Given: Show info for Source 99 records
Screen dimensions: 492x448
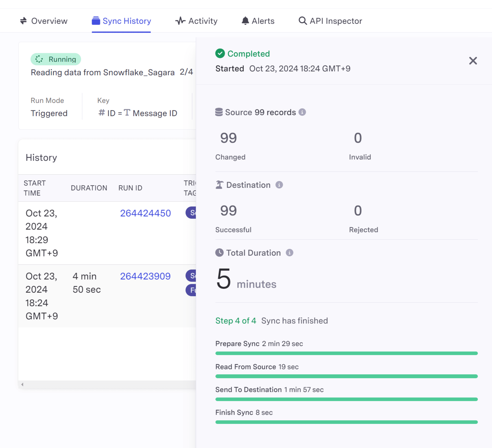Looking at the screenshot, I should [x=302, y=112].
